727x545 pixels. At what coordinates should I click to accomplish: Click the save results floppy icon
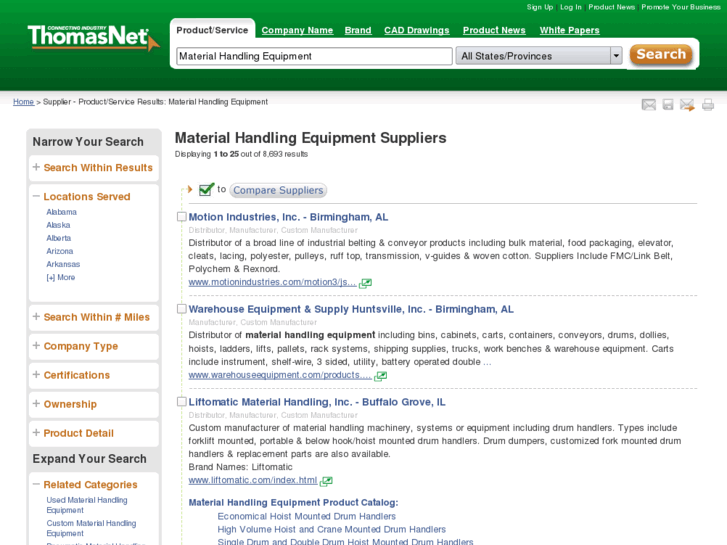[668, 104]
